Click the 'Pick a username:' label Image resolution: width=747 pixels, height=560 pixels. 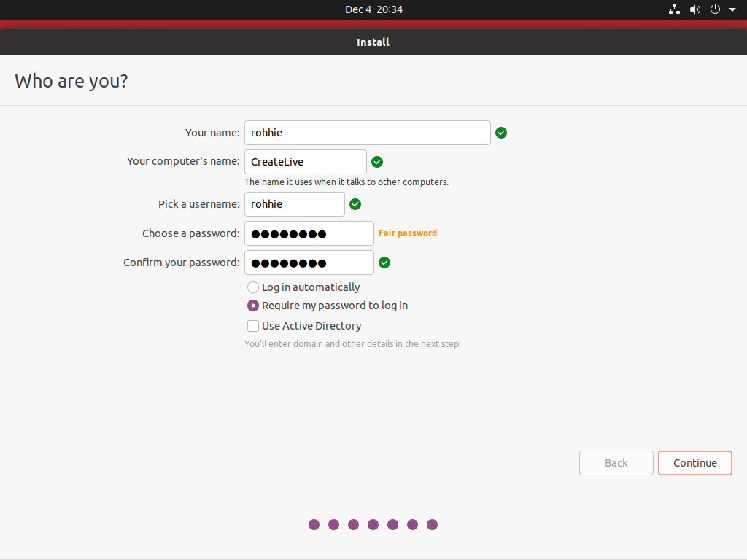(x=199, y=204)
